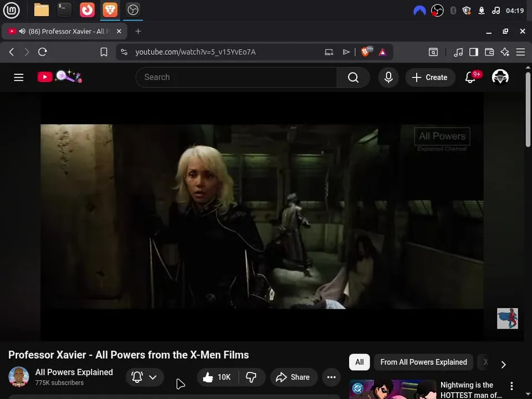
Task: Like the video with 10K likes
Action: [x=217, y=377]
